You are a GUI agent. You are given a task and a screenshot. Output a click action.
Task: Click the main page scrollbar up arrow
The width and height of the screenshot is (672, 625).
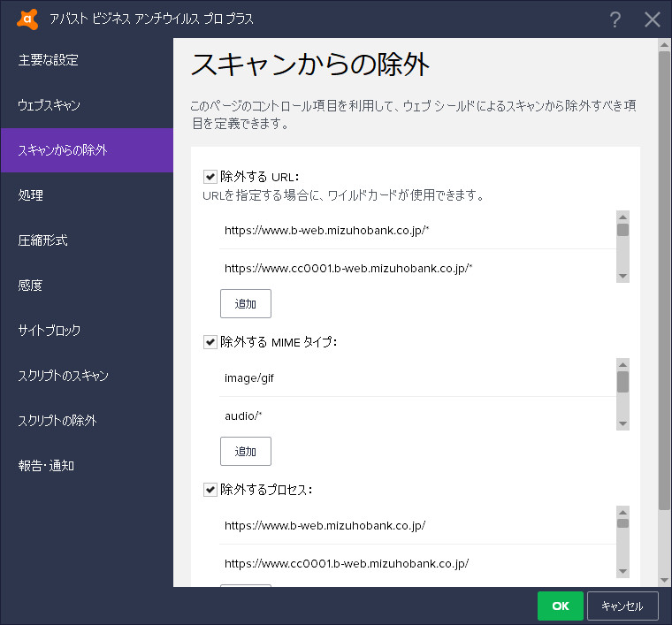(664, 44)
